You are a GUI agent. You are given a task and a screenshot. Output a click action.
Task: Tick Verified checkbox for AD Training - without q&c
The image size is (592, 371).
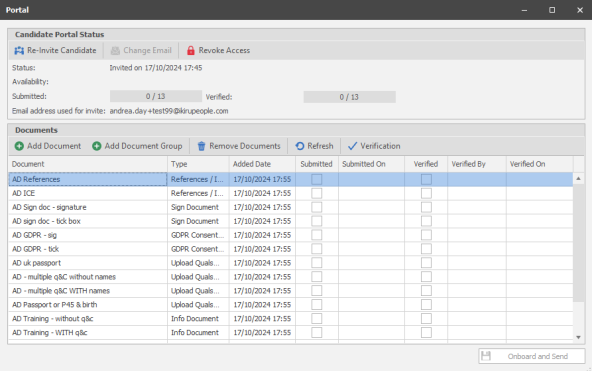click(426, 319)
